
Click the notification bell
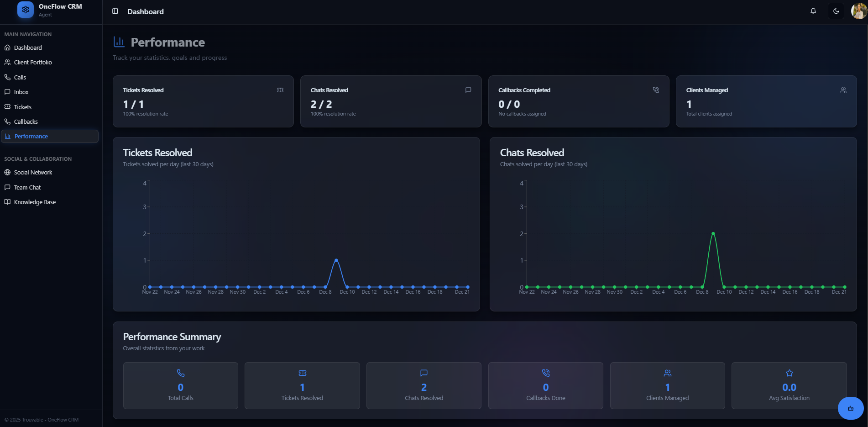(x=813, y=11)
